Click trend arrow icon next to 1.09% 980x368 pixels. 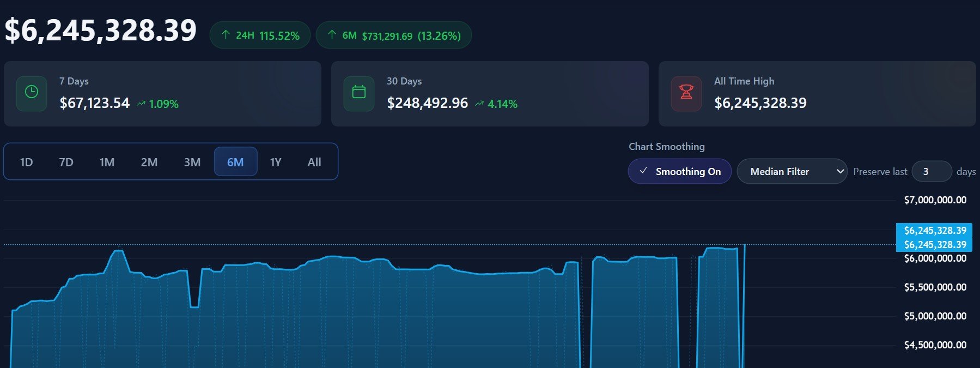pyautogui.click(x=141, y=104)
